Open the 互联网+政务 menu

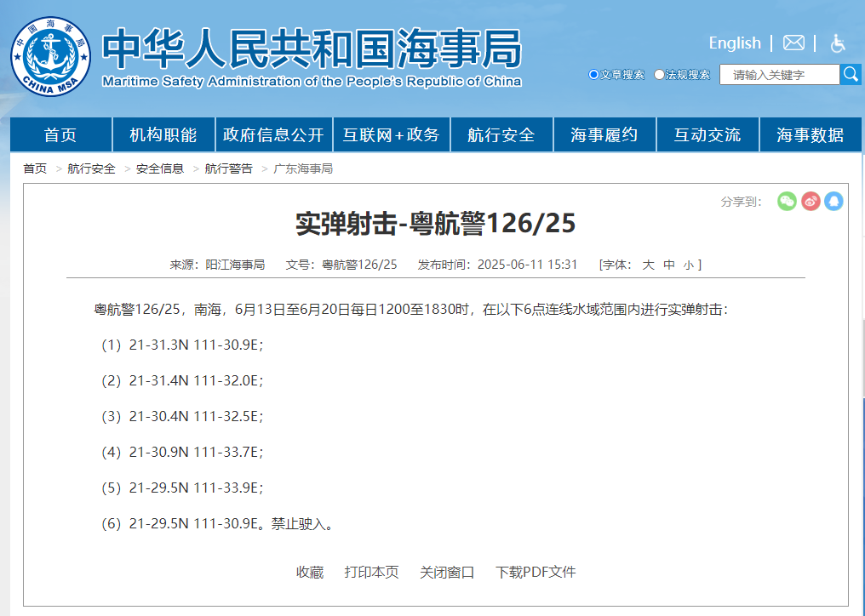click(391, 134)
